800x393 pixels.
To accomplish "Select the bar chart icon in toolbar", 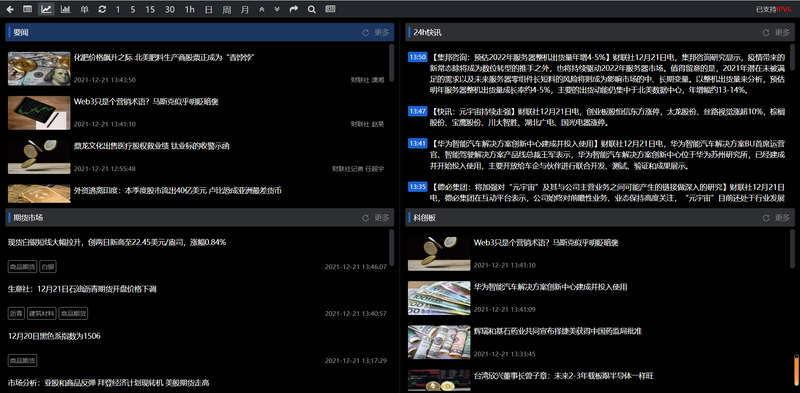I will (x=65, y=9).
